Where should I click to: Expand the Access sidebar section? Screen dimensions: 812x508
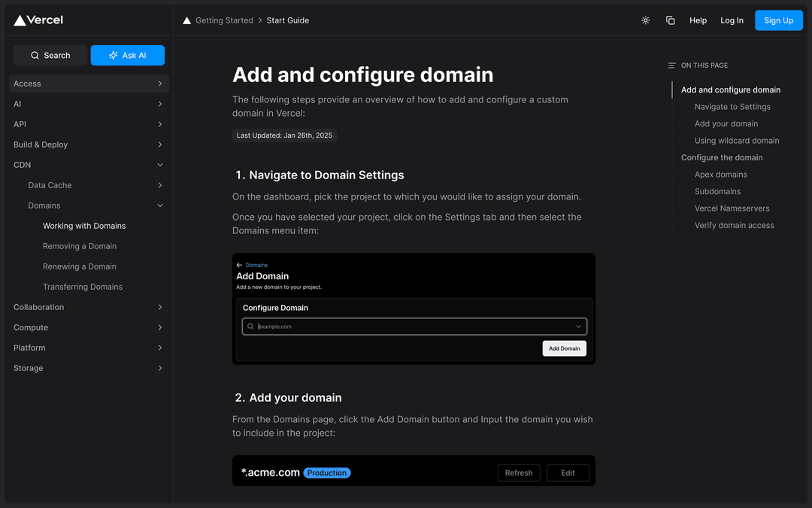(89, 84)
